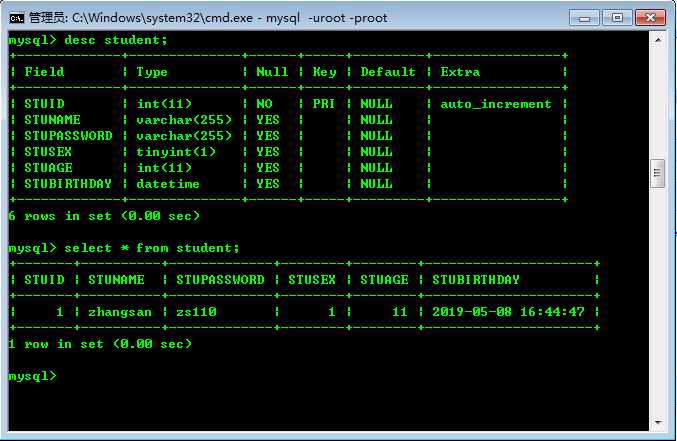The width and height of the screenshot is (677, 441).
Task: Click the 'zs110' password value
Action: click(196, 312)
